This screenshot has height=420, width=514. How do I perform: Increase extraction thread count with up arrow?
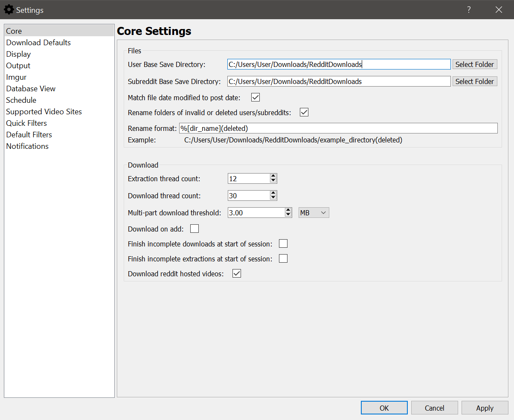[273, 176]
